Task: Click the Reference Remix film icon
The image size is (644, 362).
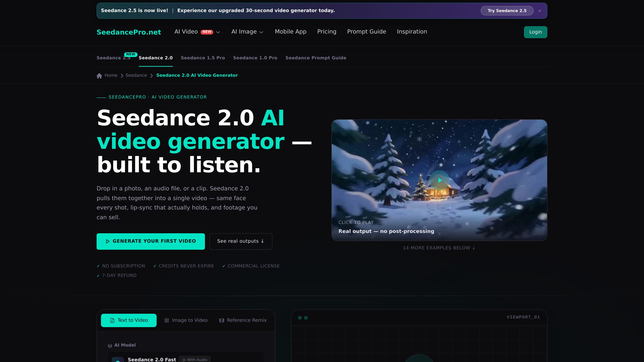Action: [222, 321]
